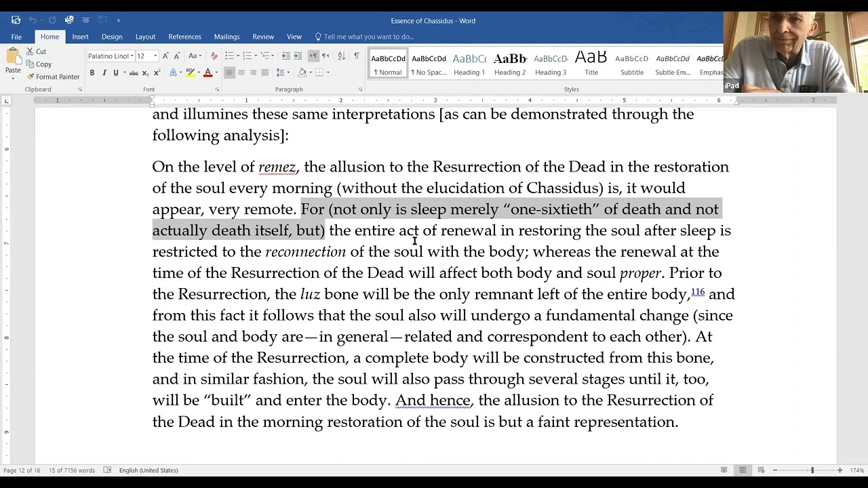Insert a numbered list

(x=248, y=56)
